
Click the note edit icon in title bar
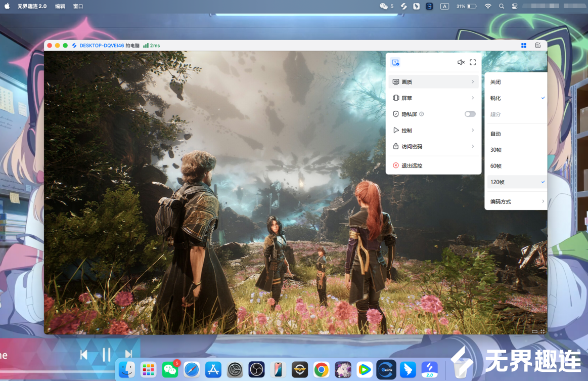(x=538, y=46)
